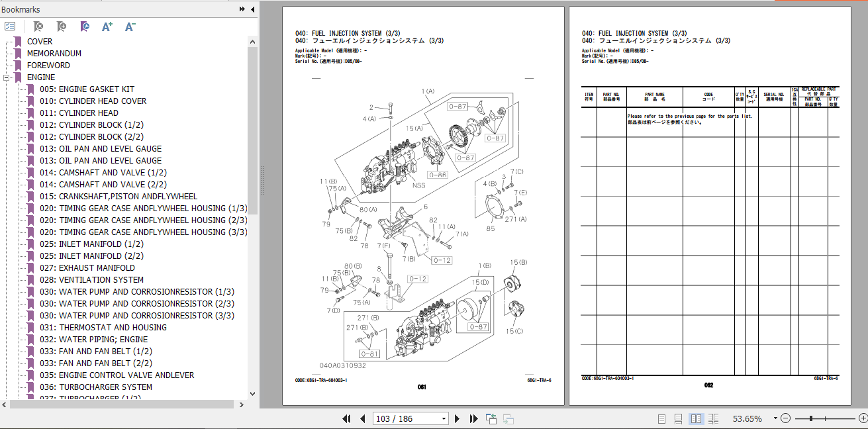Open 028: VENTILATION SYSTEM bookmark
The image size is (868, 429).
(x=92, y=280)
